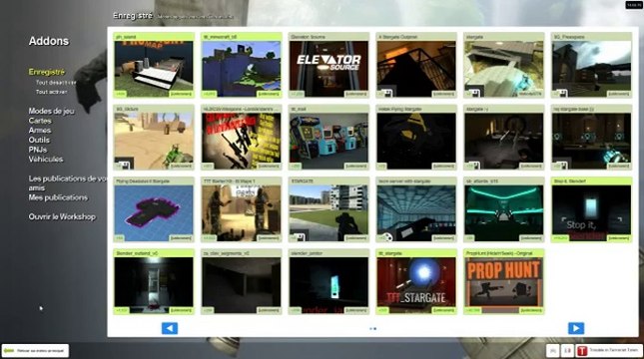Select the za_cbw_segments addon thumbnail

(x=241, y=285)
